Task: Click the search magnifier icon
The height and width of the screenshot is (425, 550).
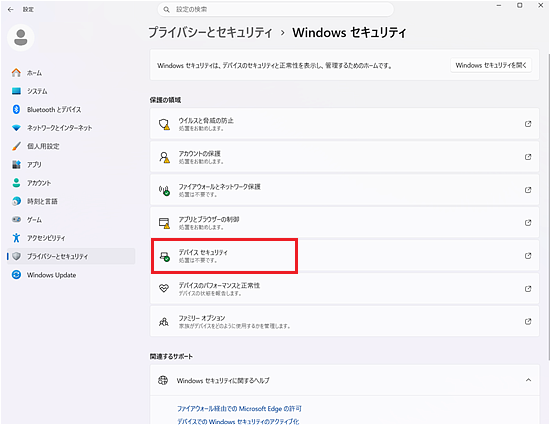Action: click(x=167, y=9)
